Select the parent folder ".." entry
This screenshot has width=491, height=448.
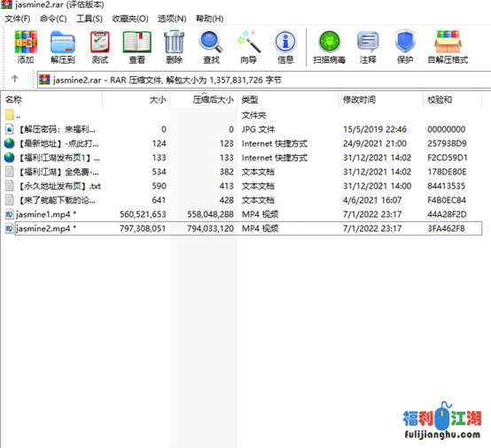244,115
